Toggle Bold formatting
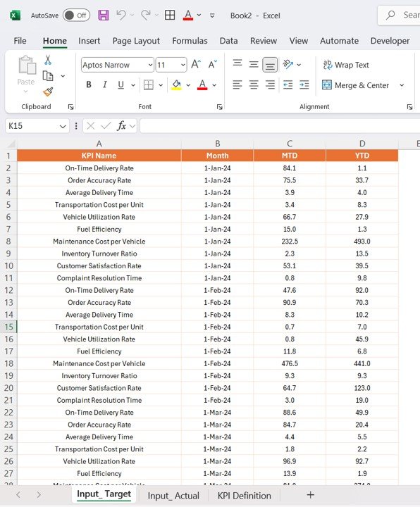The height and width of the screenshot is (507, 420). coord(88,84)
